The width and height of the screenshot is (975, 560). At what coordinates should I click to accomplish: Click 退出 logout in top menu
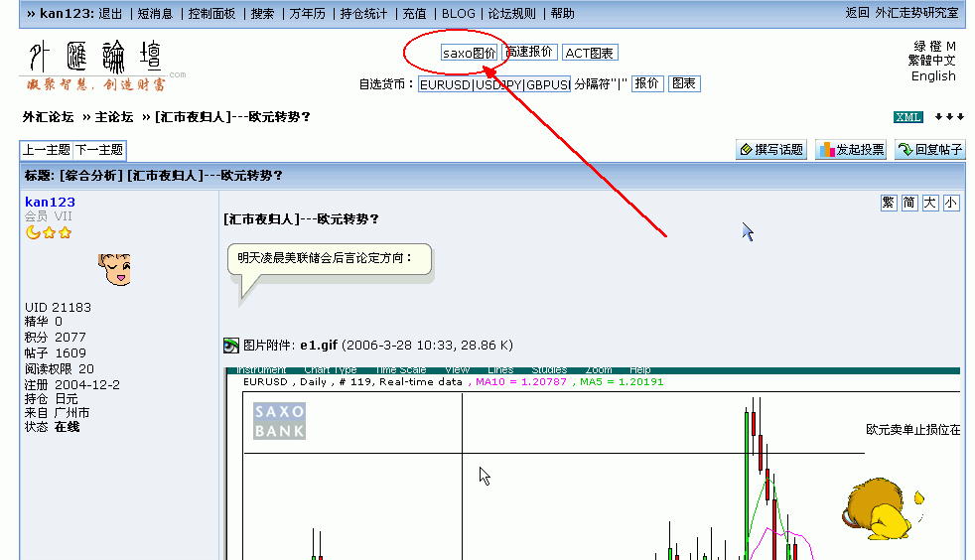pyautogui.click(x=110, y=14)
